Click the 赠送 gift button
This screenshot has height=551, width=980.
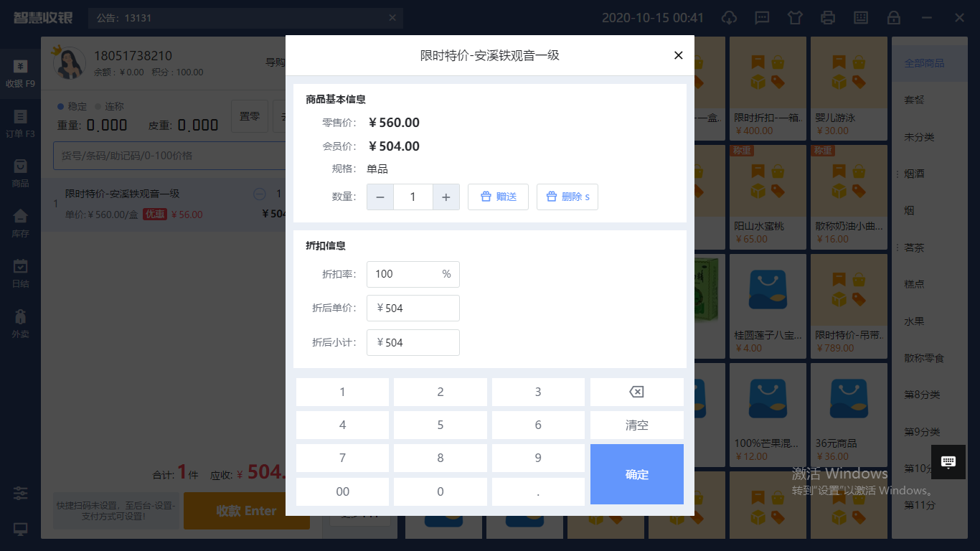tap(498, 197)
